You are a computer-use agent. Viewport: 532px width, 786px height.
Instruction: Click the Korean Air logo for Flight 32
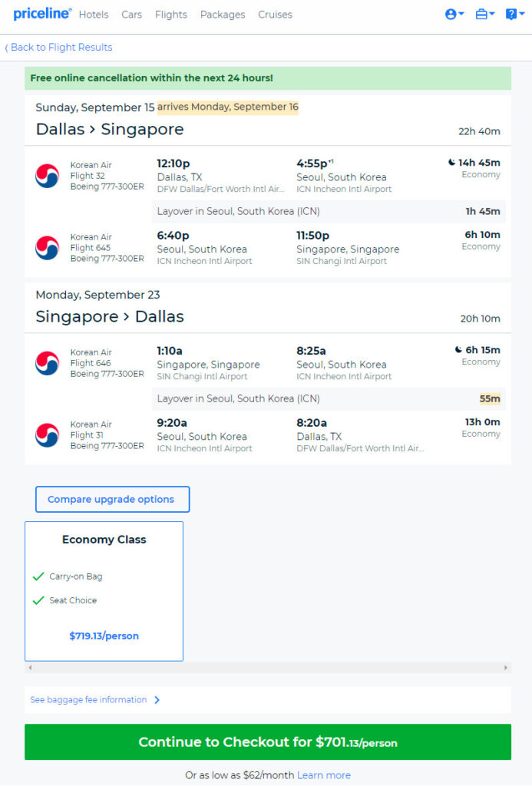tap(47, 176)
